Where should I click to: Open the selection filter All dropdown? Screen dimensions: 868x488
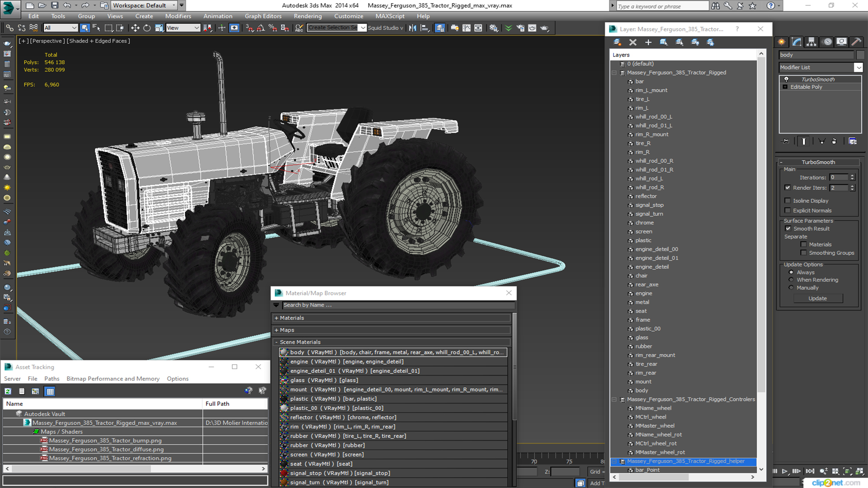tap(61, 28)
